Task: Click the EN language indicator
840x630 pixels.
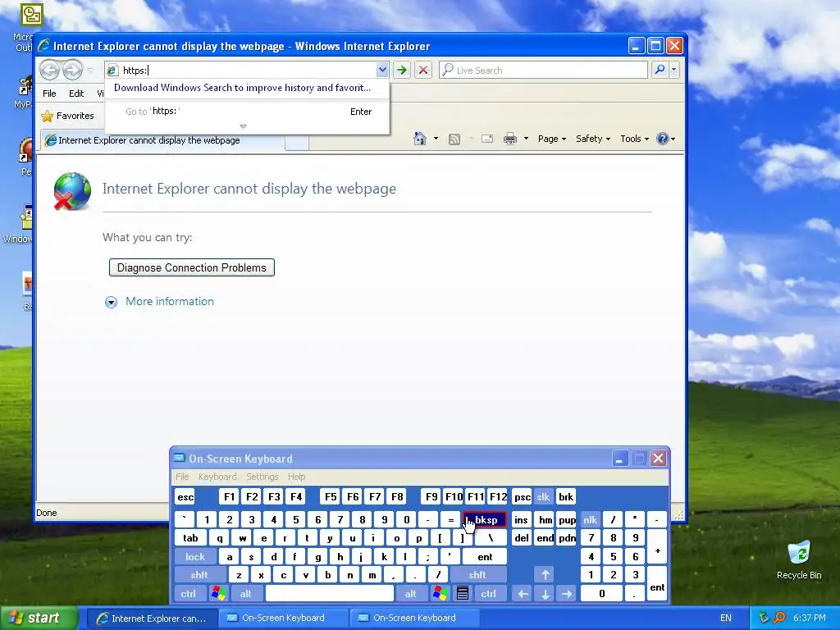Action: (726, 618)
